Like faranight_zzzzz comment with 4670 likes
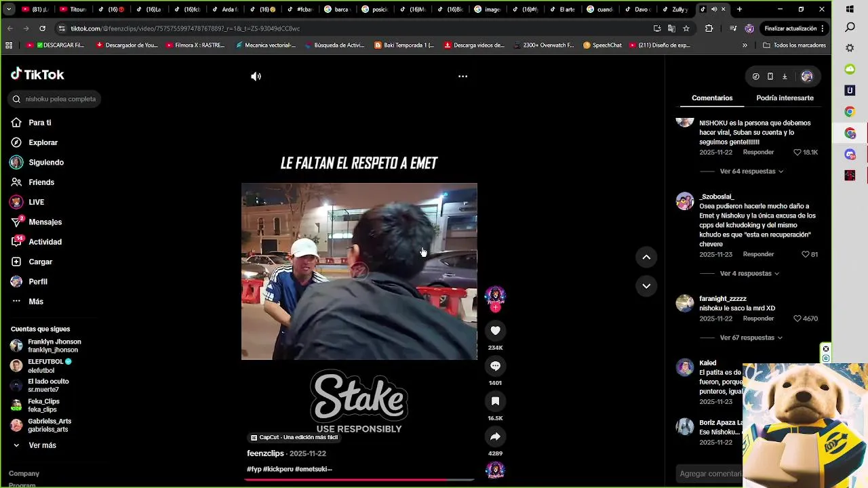This screenshot has width=868, height=488. pyautogui.click(x=797, y=319)
